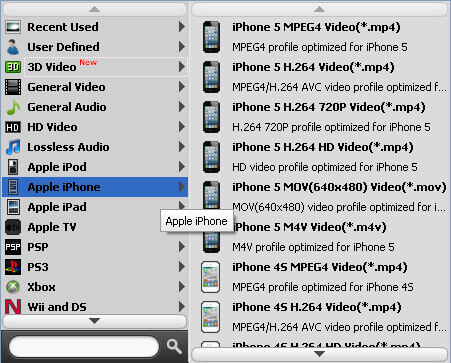Click the General Audio music note icon
The height and width of the screenshot is (363, 451).
click(13, 107)
